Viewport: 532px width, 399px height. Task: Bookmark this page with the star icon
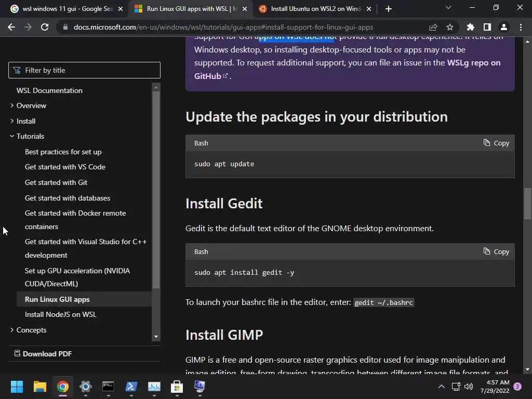(450, 27)
